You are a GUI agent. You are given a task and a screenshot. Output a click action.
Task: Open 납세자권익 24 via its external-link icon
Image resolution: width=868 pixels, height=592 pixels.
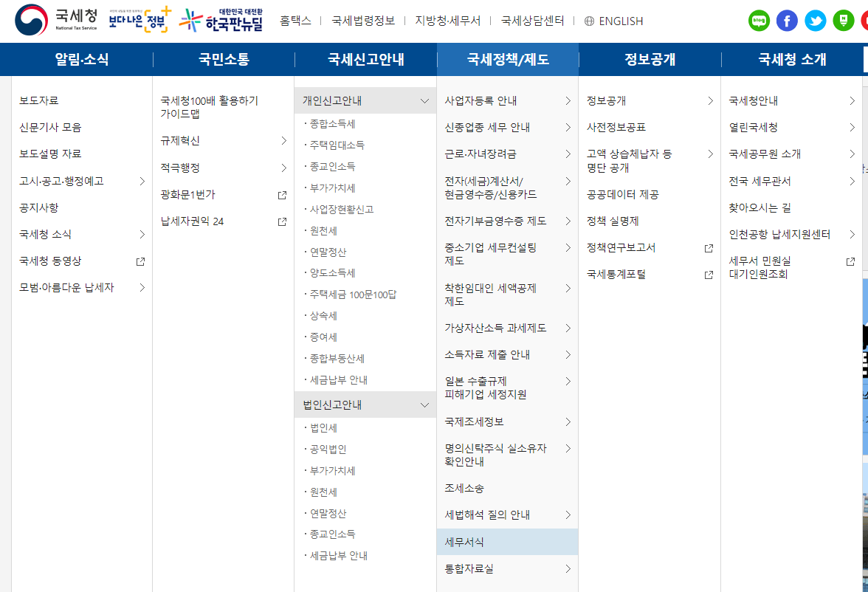tap(283, 221)
